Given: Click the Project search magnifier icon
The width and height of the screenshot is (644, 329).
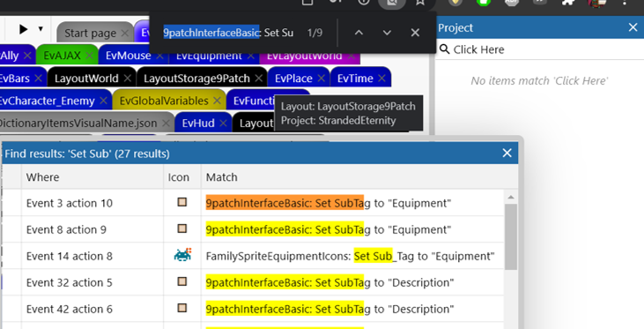Looking at the screenshot, I should pos(444,49).
